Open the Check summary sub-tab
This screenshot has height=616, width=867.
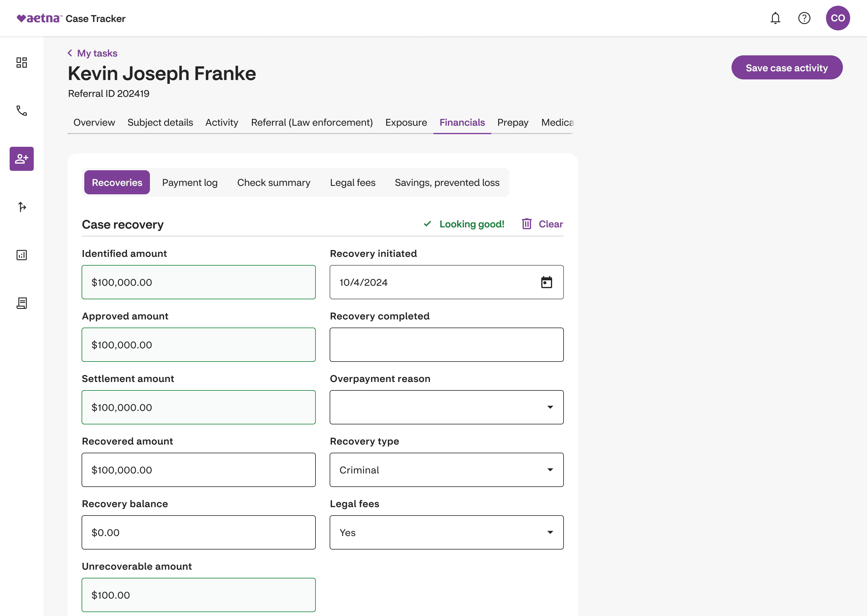[274, 183]
